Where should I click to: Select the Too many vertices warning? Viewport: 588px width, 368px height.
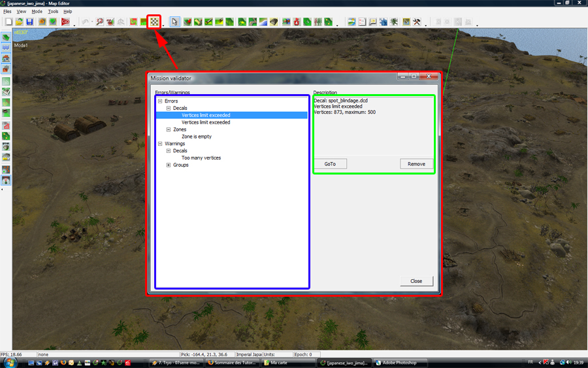coord(201,158)
